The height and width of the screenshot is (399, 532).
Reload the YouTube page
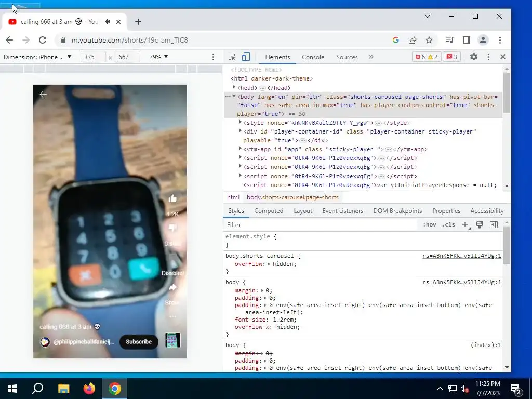coord(43,40)
